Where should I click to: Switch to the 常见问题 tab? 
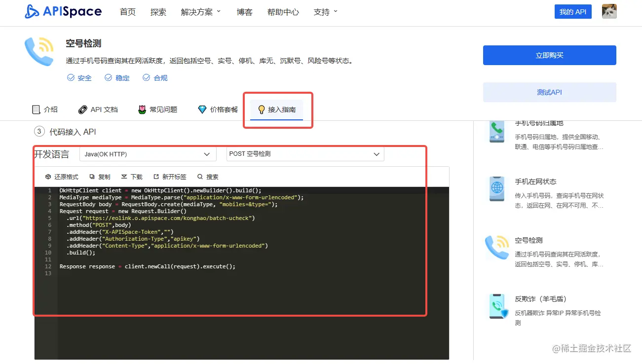(x=157, y=109)
